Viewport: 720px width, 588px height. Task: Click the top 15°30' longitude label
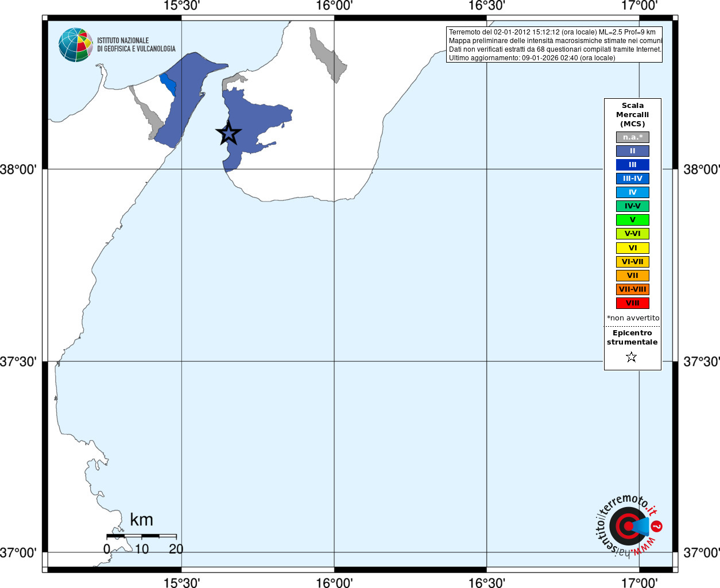pyautogui.click(x=182, y=6)
